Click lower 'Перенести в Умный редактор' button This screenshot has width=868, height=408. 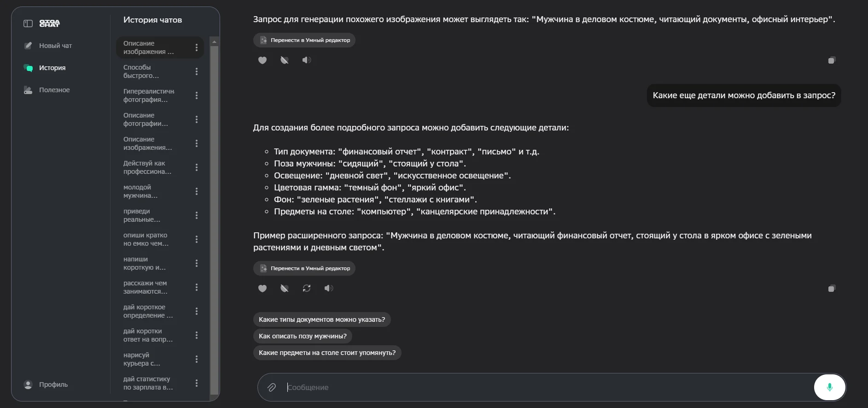[x=304, y=268]
